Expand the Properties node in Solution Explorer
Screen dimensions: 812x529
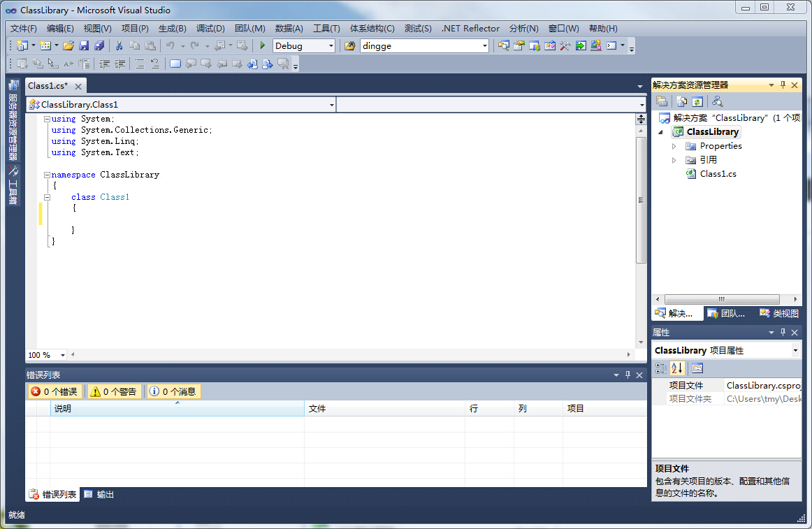pyautogui.click(x=674, y=146)
